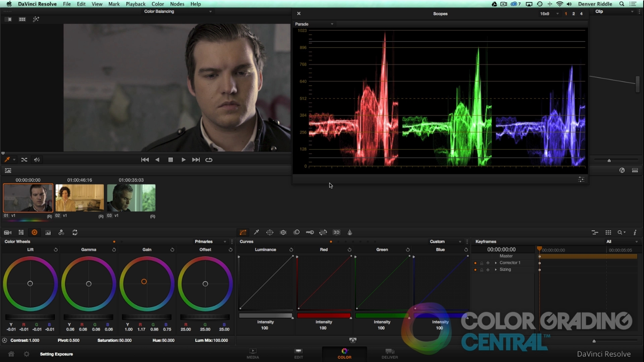Image resolution: width=644 pixels, height=362 pixels.
Task: Open the Information palette icon
Action: 635,232
